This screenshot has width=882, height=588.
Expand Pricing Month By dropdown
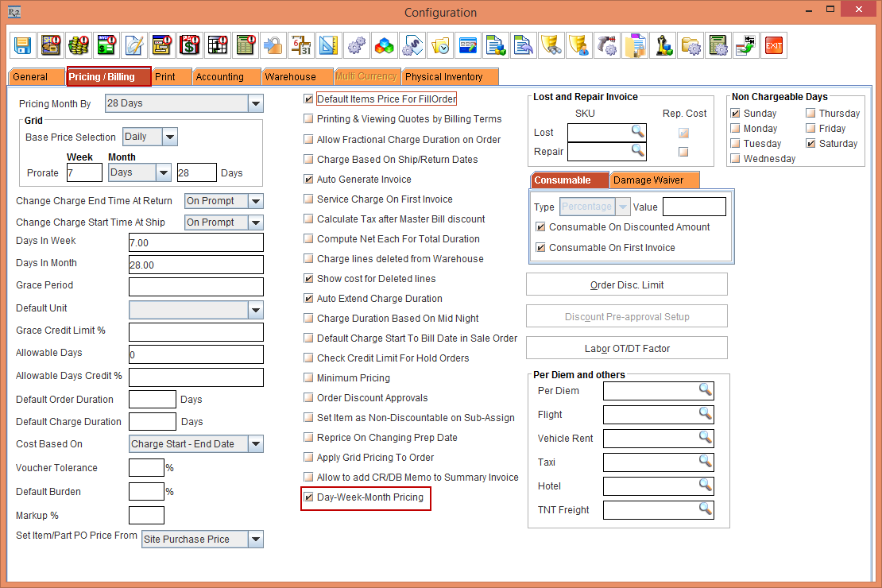pyautogui.click(x=255, y=103)
